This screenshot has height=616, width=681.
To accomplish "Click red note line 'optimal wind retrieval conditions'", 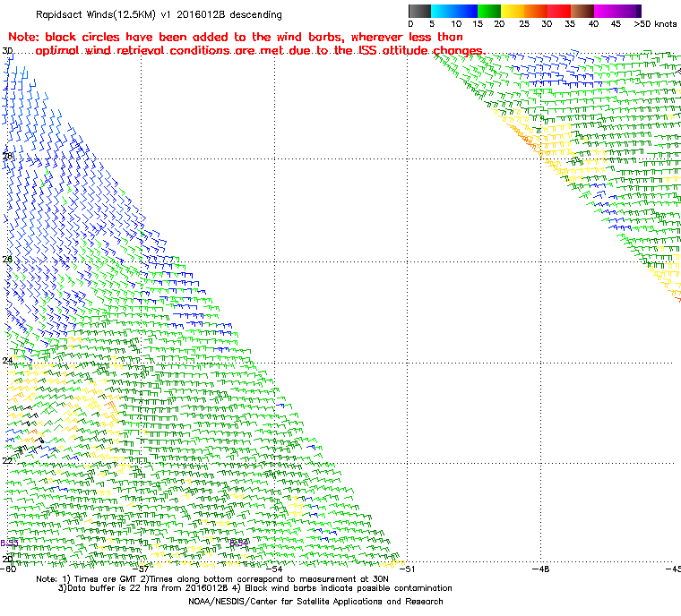I will 261,51.
